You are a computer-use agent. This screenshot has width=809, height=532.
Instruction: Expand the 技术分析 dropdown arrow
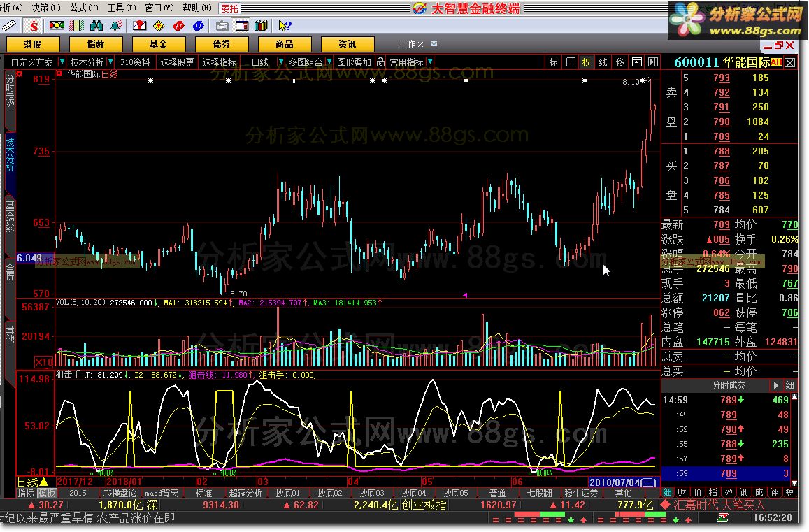[x=110, y=62]
